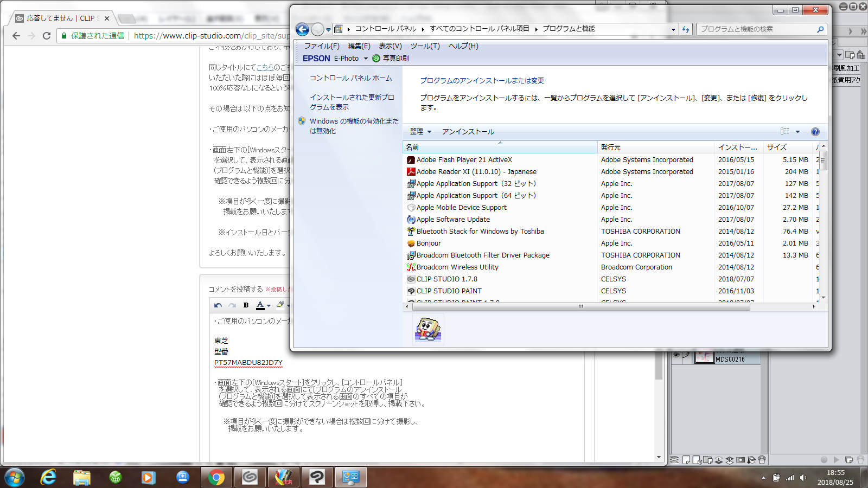The width and height of the screenshot is (868, 488).
Task: Select the MDS00216 layer thumbnail
Action: 705,356
